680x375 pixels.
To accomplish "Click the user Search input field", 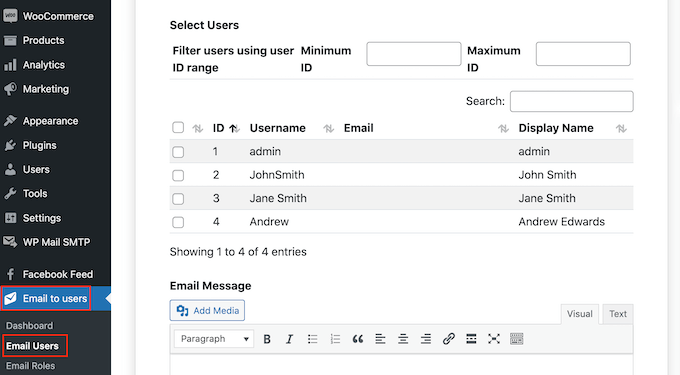I will (572, 101).
